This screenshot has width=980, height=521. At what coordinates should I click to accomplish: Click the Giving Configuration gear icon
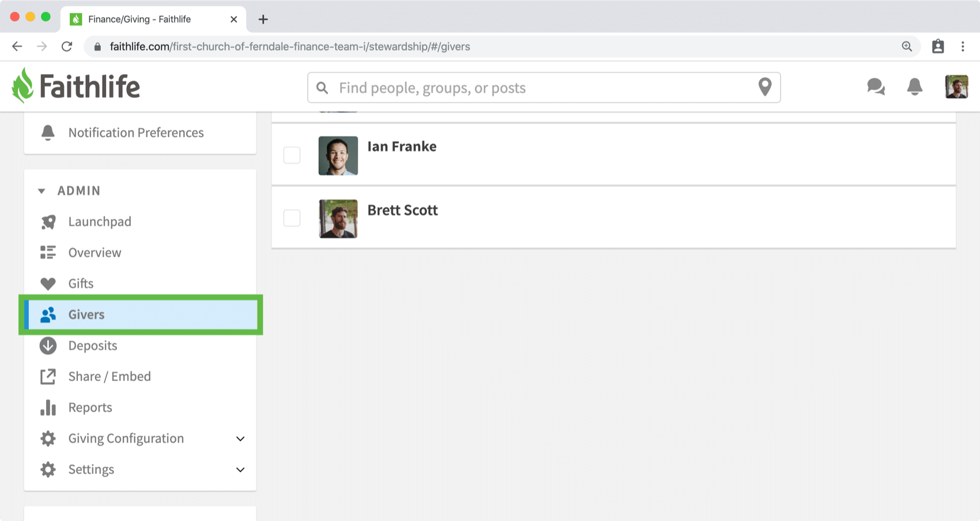(48, 438)
